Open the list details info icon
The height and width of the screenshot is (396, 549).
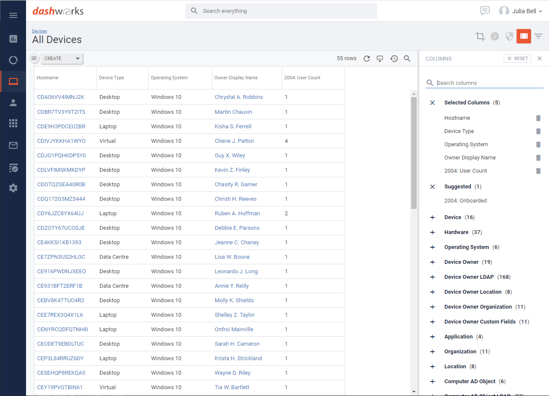(x=494, y=36)
